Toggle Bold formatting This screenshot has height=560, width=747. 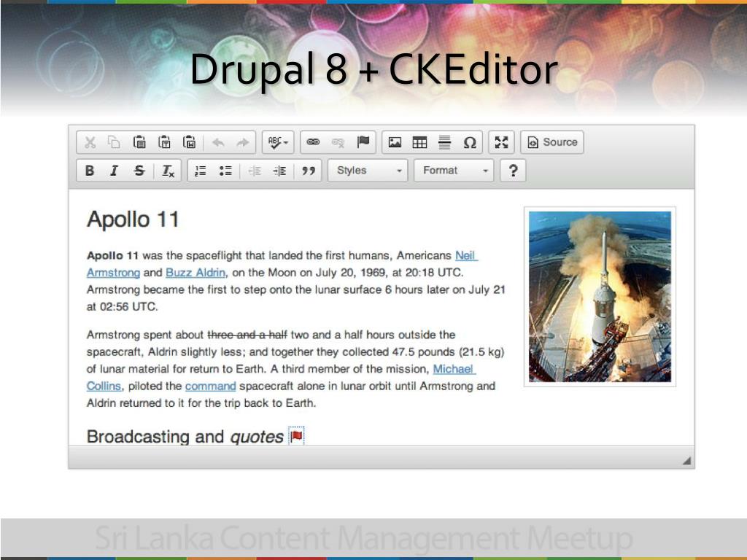click(x=90, y=171)
